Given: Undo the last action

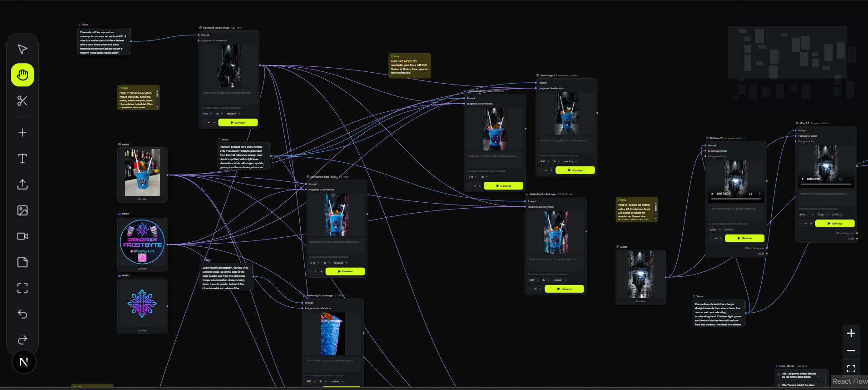Looking at the screenshot, I should pyautogui.click(x=22, y=314).
